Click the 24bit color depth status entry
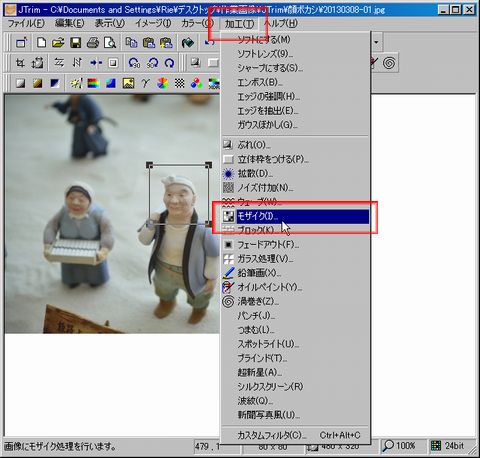Image resolution: width=480 pixels, height=458 pixels. click(x=449, y=446)
